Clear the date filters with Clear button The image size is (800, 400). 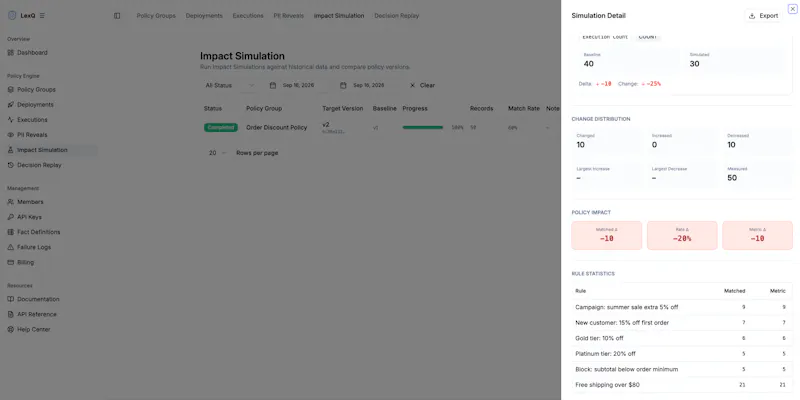(422, 85)
